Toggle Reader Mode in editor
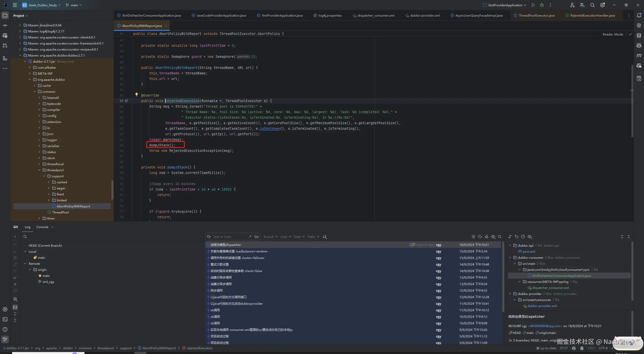This screenshot has height=354, width=644. click(613, 34)
